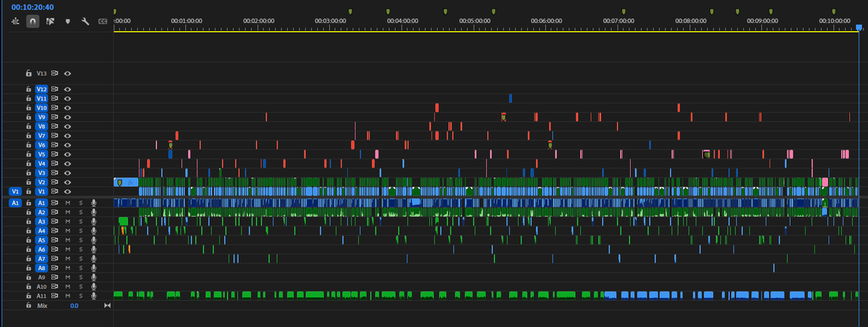Select the first blue clip on V2

coord(126,182)
